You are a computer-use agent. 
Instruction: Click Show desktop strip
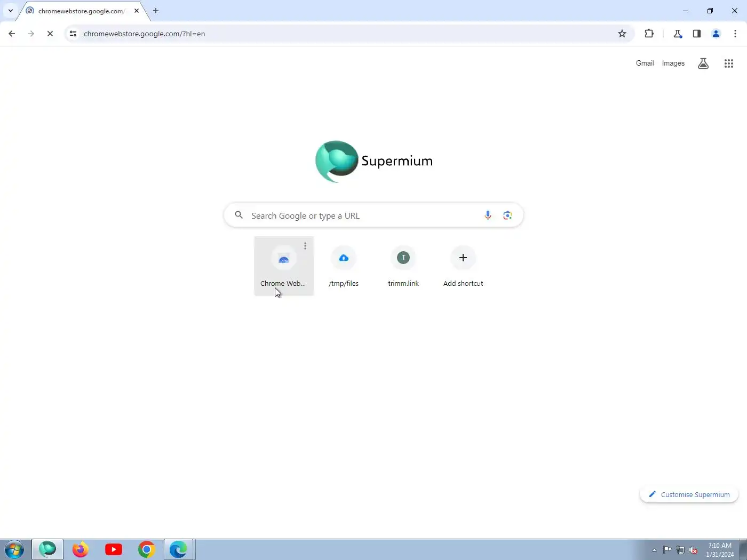[x=743, y=549]
